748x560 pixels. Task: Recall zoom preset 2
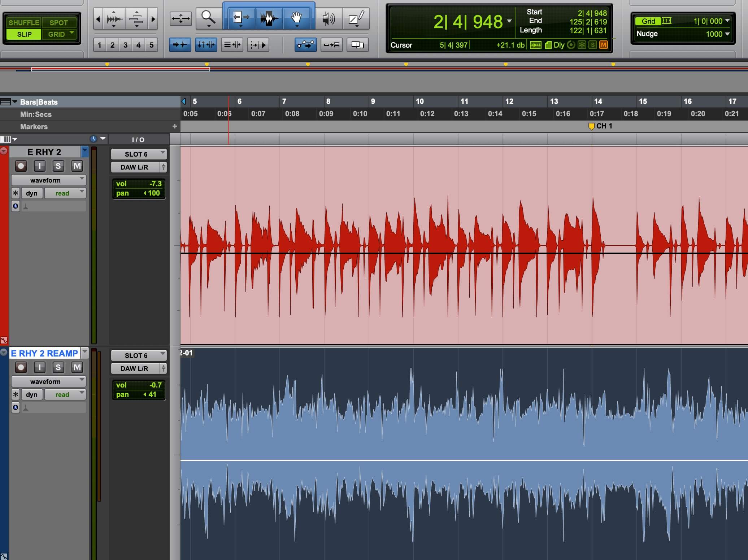(113, 45)
